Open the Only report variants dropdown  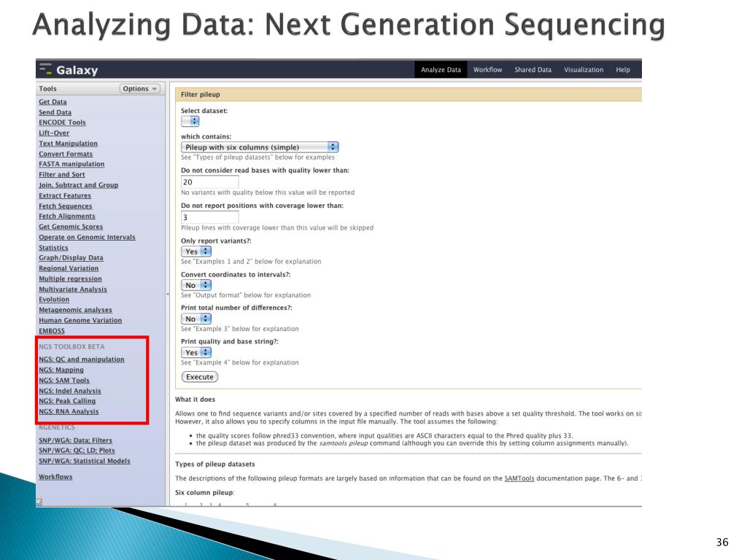coord(196,252)
